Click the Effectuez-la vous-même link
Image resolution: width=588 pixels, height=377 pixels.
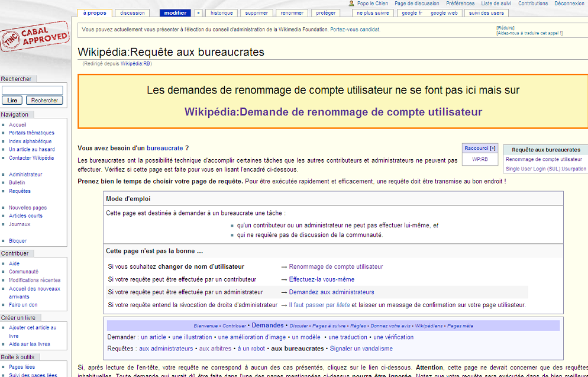(321, 279)
